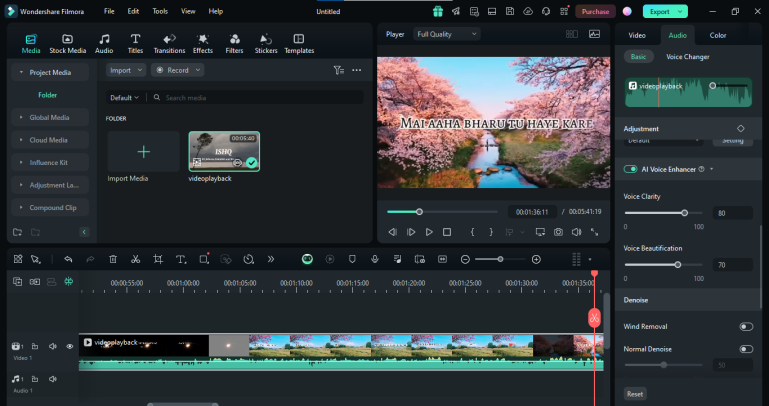Switch to the Color tab

click(718, 35)
